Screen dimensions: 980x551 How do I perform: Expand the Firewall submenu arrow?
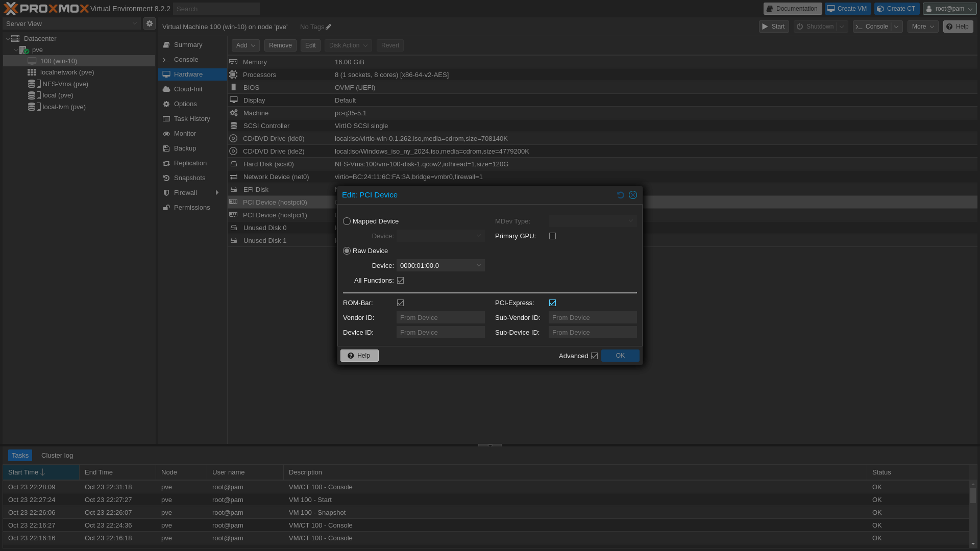[x=217, y=192]
